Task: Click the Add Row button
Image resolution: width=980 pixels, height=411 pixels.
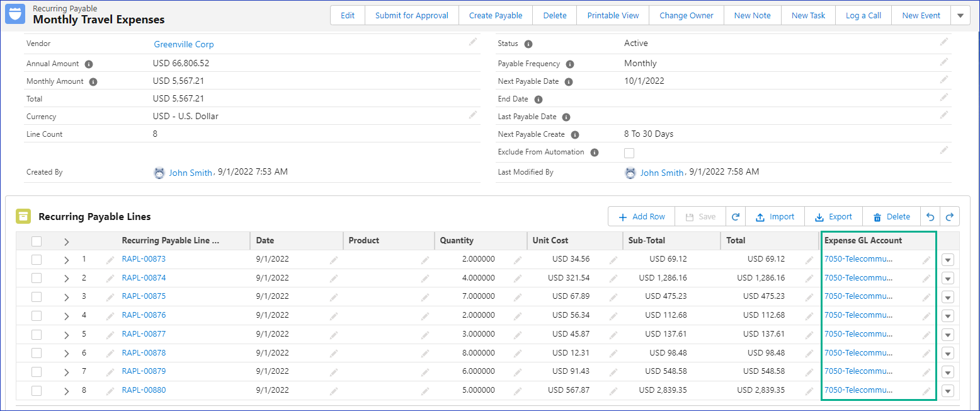Action: tap(641, 217)
